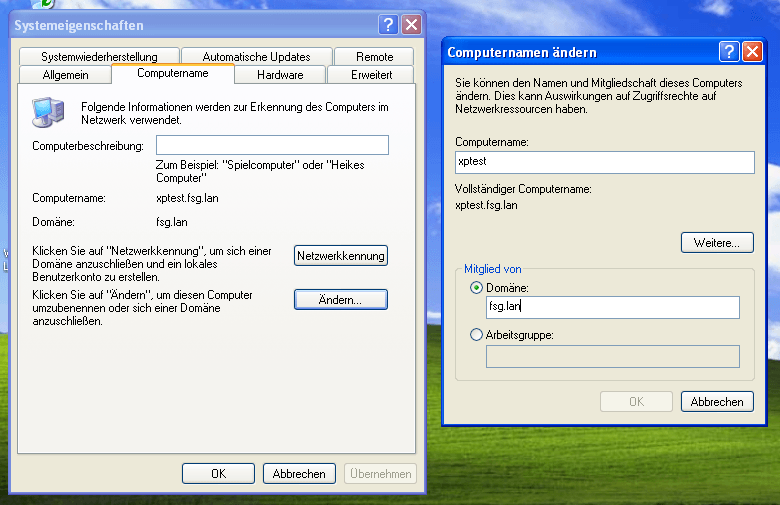
Task: Switch to the Systemwiederherstellung tab
Action: (x=99, y=57)
